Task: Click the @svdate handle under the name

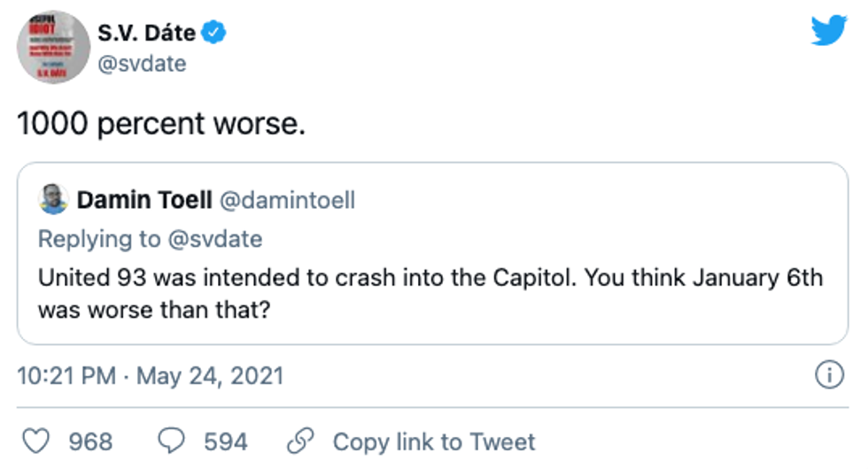Action: (x=142, y=64)
